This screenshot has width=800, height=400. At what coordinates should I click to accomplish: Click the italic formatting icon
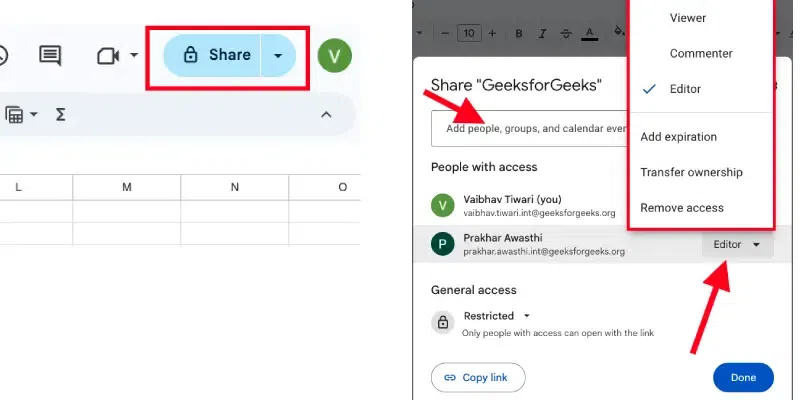click(543, 33)
